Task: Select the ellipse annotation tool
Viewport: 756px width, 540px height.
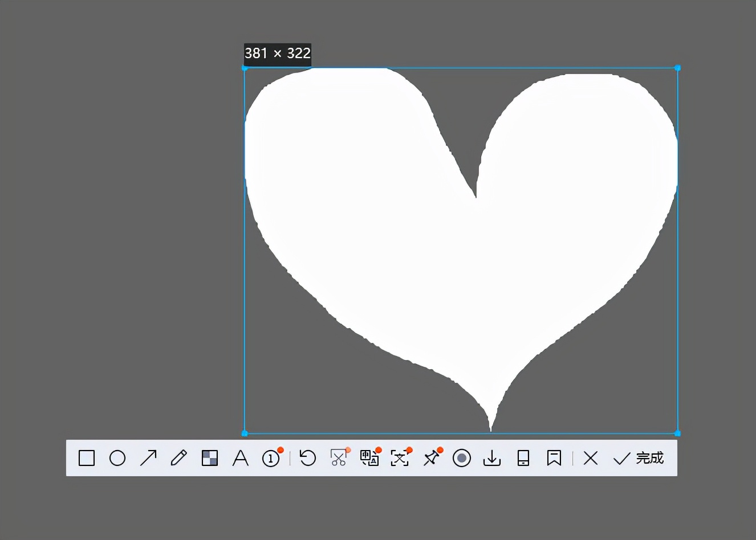Action: [117, 458]
